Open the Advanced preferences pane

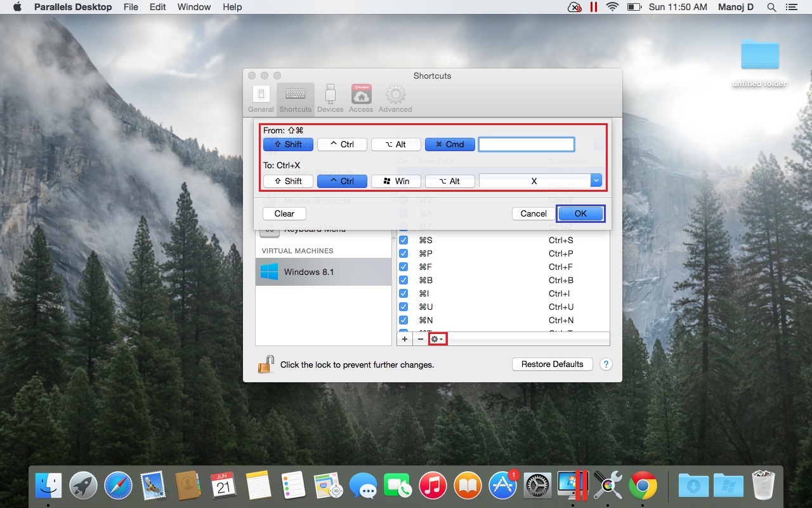click(395, 98)
